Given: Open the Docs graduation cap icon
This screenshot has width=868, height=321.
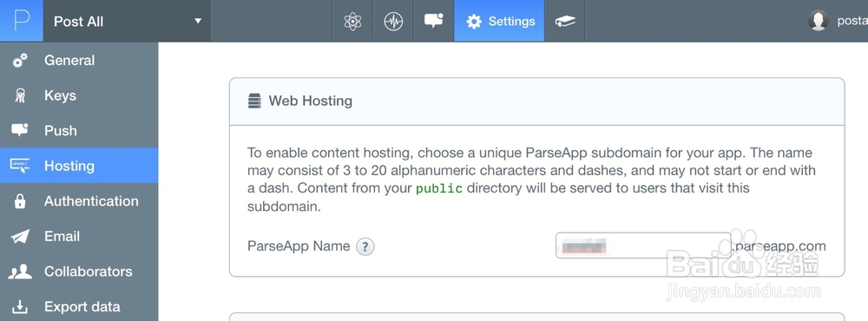Looking at the screenshot, I should (x=565, y=21).
